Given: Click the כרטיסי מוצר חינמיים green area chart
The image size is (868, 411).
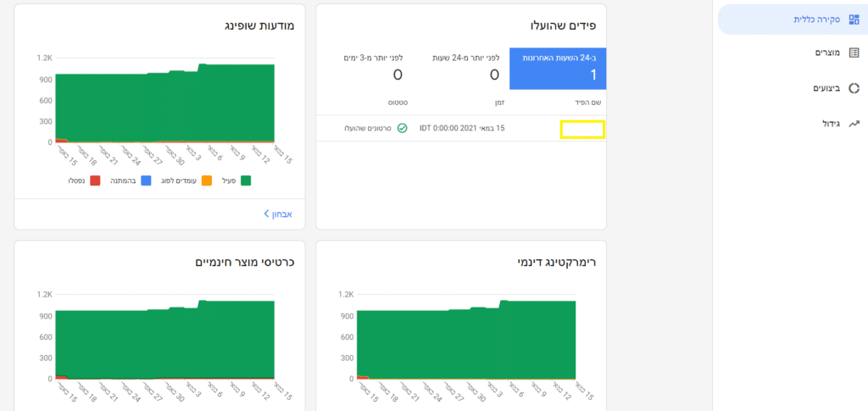Looking at the screenshot, I should 165,342.
